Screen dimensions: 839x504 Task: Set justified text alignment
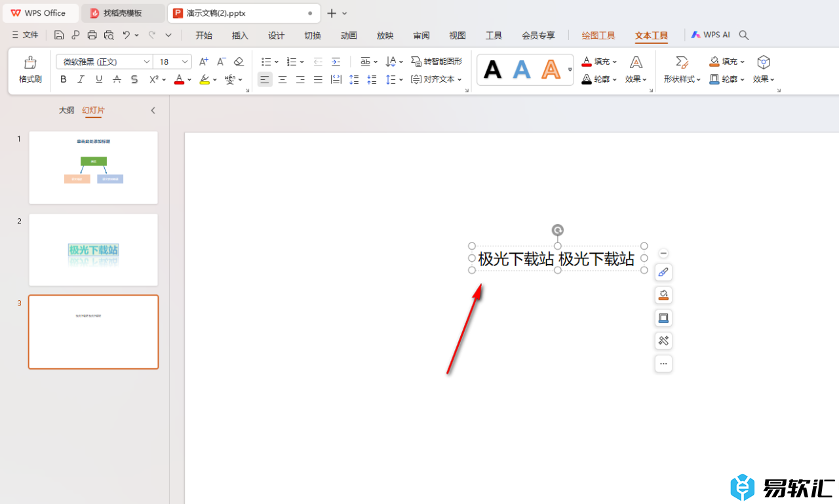(x=318, y=79)
